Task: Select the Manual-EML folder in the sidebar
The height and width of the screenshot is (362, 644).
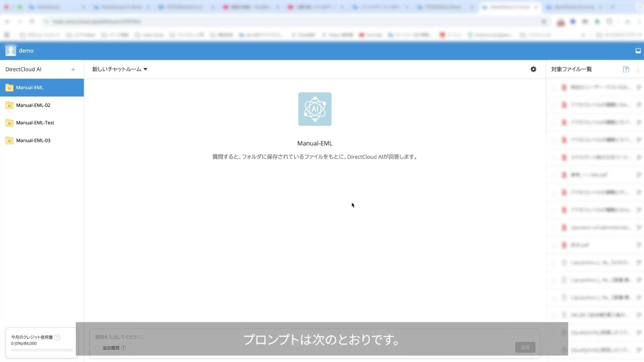Action: [42, 87]
